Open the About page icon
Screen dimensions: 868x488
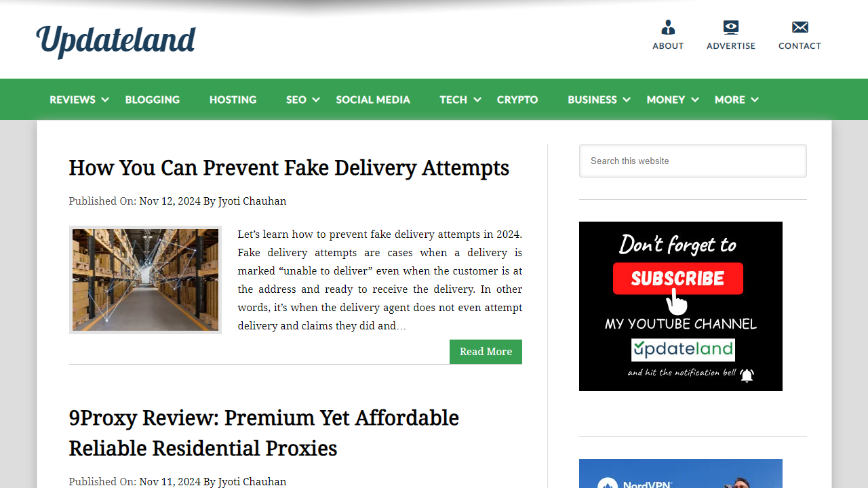pos(668,27)
